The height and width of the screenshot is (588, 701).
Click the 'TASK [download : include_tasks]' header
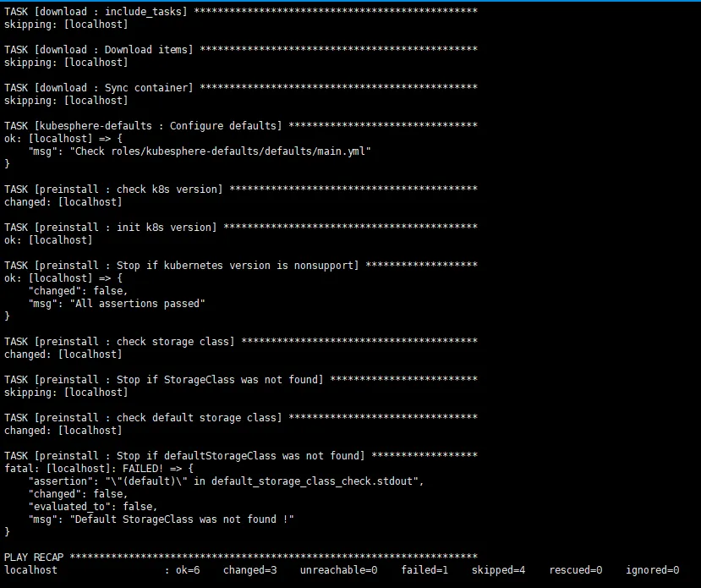(99, 11)
